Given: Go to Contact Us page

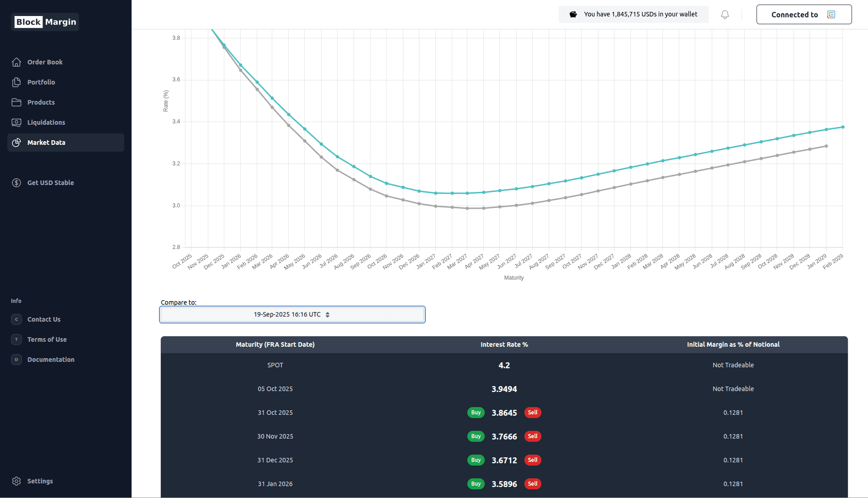Looking at the screenshot, I should click(x=44, y=319).
